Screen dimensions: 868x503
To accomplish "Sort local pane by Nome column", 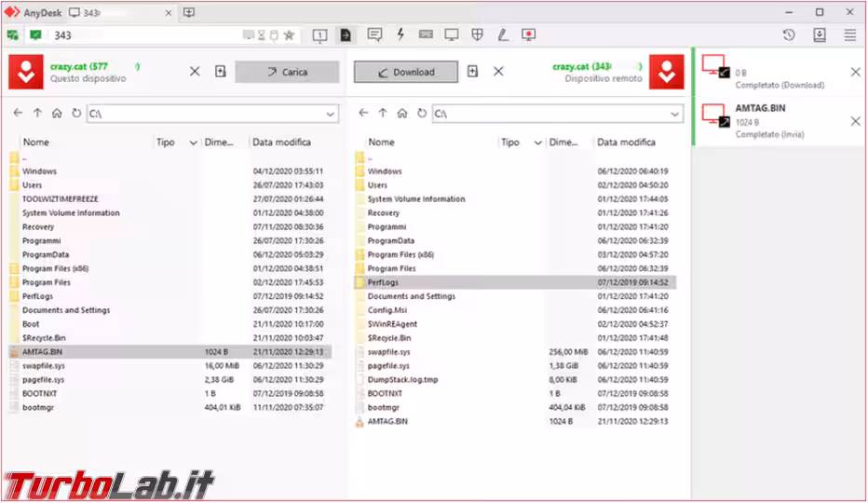I will [36, 143].
